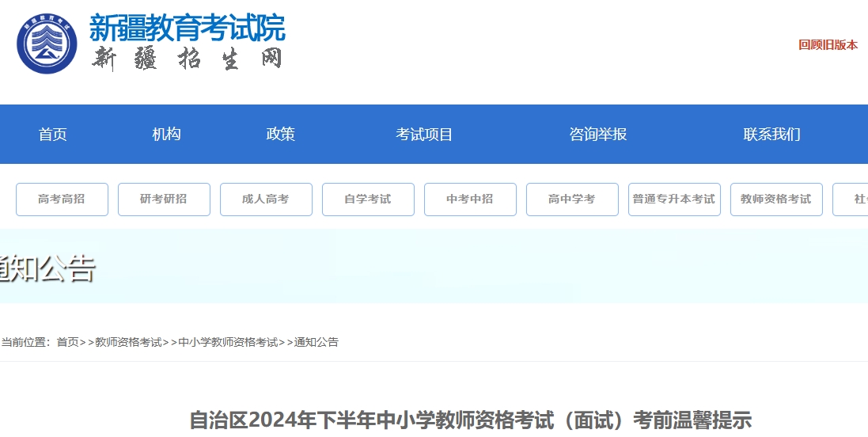Click 首页 in the breadcrumb trail
Image resolution: width=868 pixels, height=437 pixels.
[67, 342]
